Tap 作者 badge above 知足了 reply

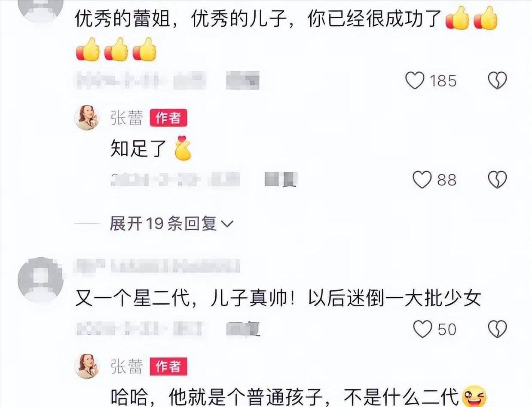(x=168, y=118)
